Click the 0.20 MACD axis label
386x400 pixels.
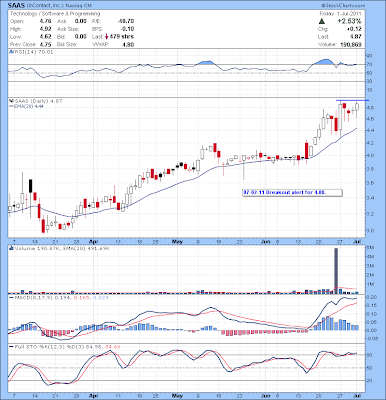[372, 297]
